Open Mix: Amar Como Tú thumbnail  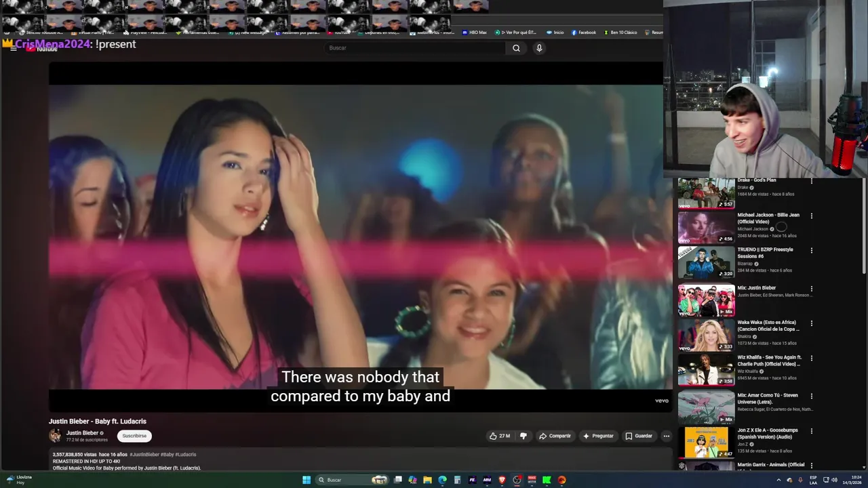coord(706,407)
